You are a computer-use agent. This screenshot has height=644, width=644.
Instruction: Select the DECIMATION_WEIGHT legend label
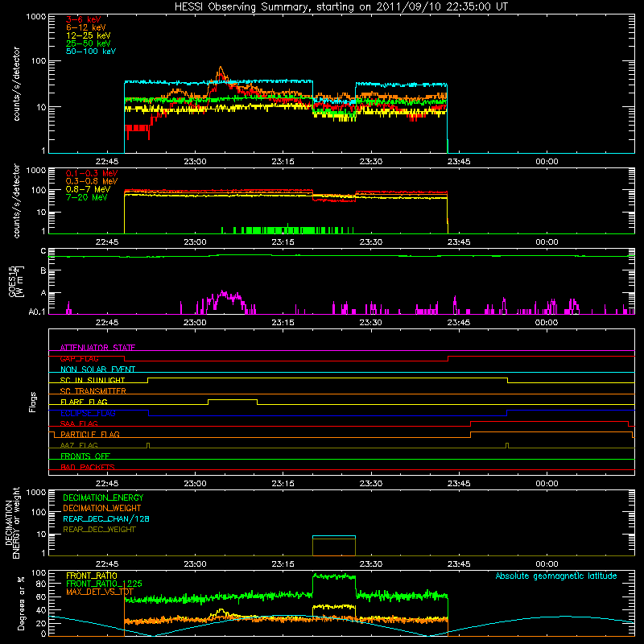pyautogui.click(x=102, y=508)
